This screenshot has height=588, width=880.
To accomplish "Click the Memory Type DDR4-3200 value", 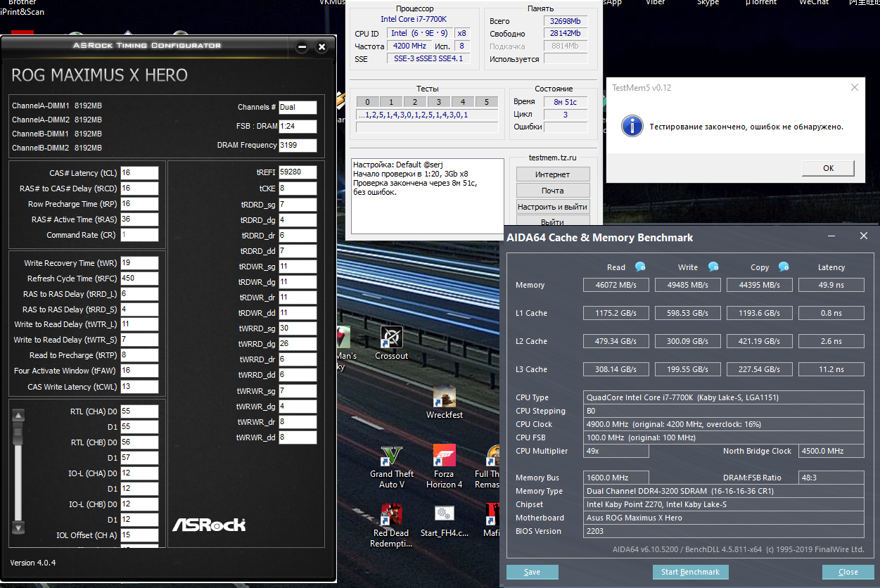I will coord(724,491).
